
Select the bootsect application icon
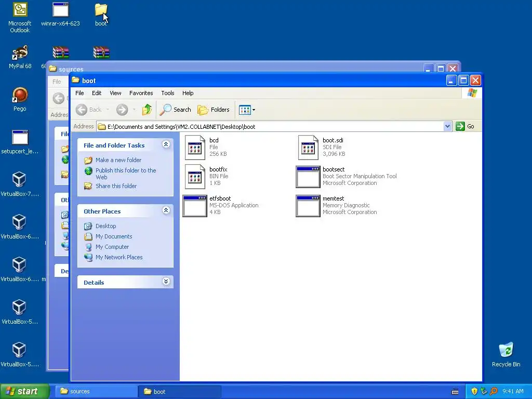pyautogui.click(x=308, y=177)
